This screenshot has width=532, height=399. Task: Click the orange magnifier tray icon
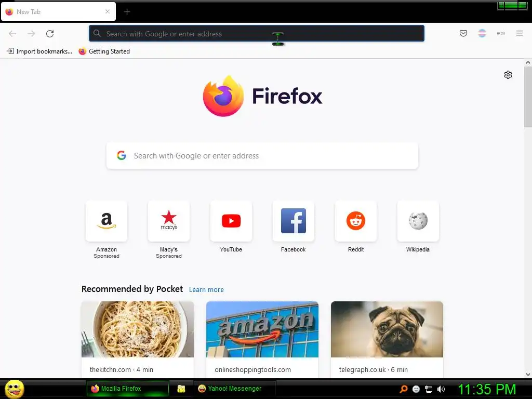404,389
